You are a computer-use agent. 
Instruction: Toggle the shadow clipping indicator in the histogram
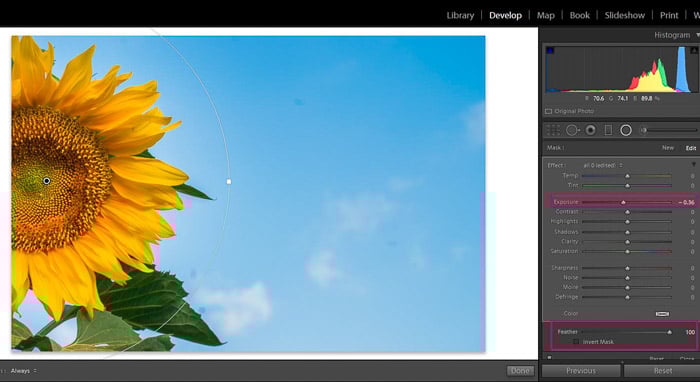550,50
